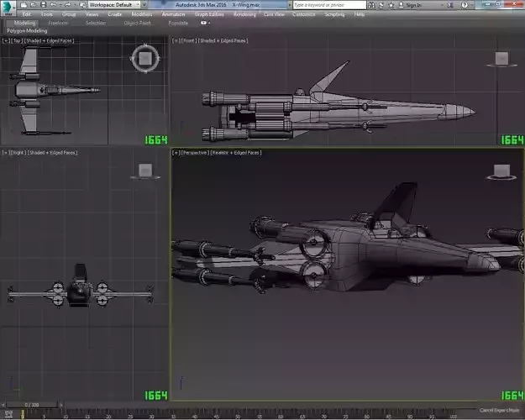Open the Animation menu

tap(173, 14)
